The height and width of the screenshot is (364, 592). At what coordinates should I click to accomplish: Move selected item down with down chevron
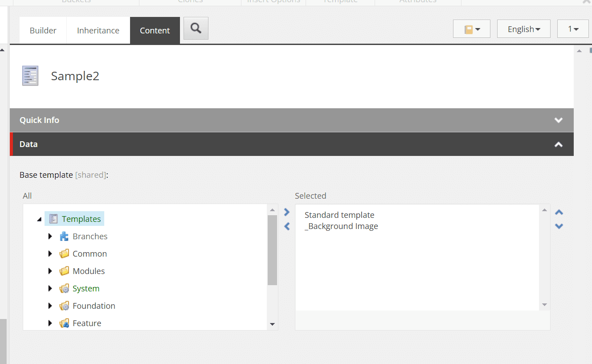pos(559,226)
